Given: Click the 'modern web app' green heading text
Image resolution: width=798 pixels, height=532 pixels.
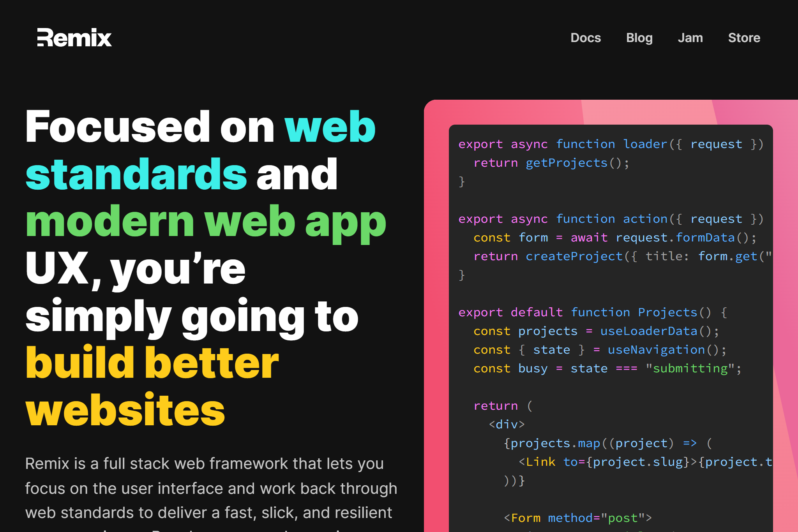Looking at the screenshot, I should (206, 222).
